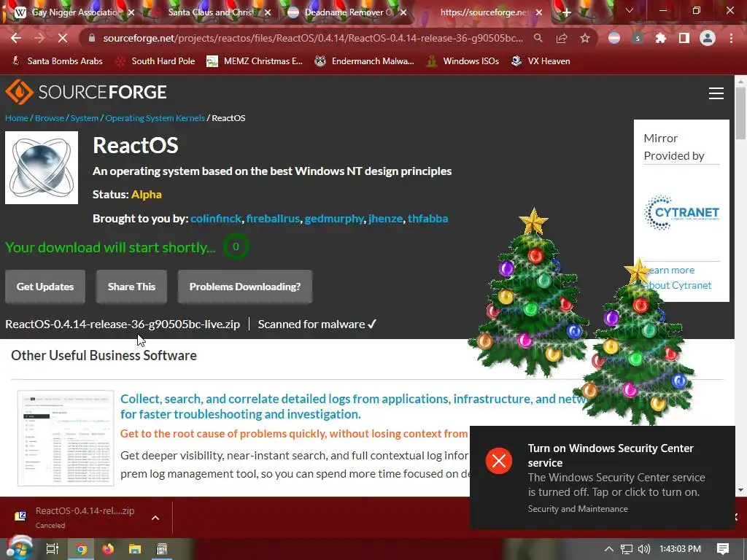Open the zoom magnifier icon in address bar

tap(538, 38)
